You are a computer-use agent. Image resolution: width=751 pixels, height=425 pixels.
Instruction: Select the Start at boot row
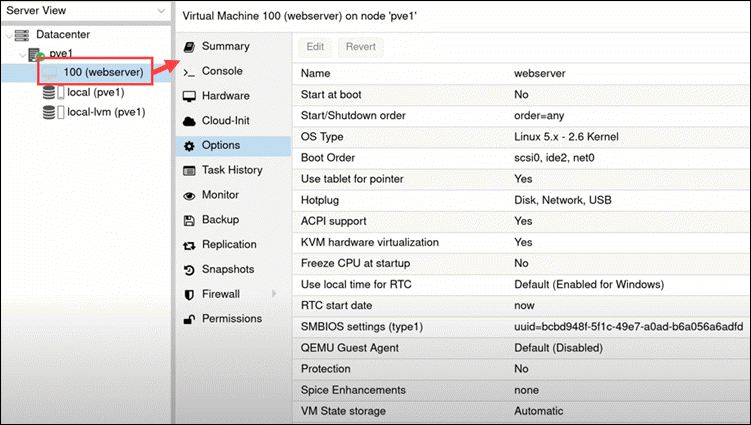pos(521,94)
